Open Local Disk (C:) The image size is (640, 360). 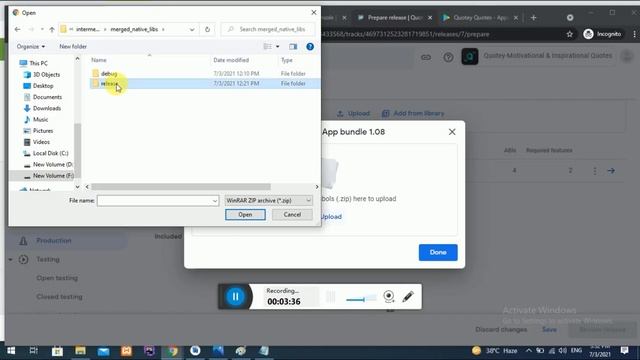(x=50, y=153)
